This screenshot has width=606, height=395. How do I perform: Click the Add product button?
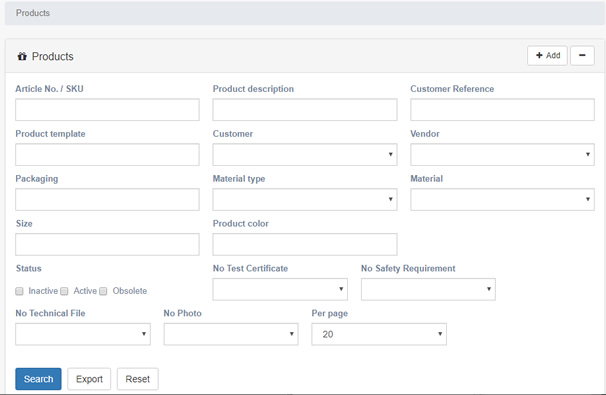click(x=547, y=56)
